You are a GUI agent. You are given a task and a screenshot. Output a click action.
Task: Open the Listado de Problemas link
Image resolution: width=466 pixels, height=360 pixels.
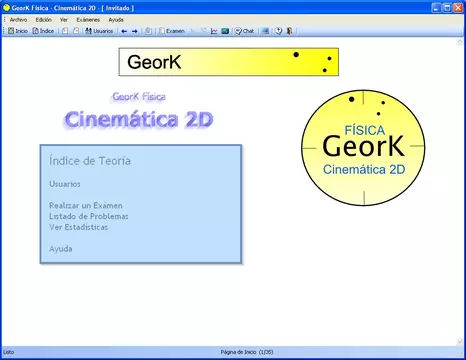[x=89, y=216]
